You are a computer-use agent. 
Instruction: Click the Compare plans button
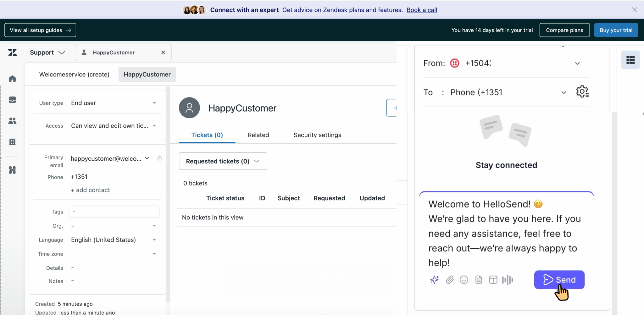[564, 30]
